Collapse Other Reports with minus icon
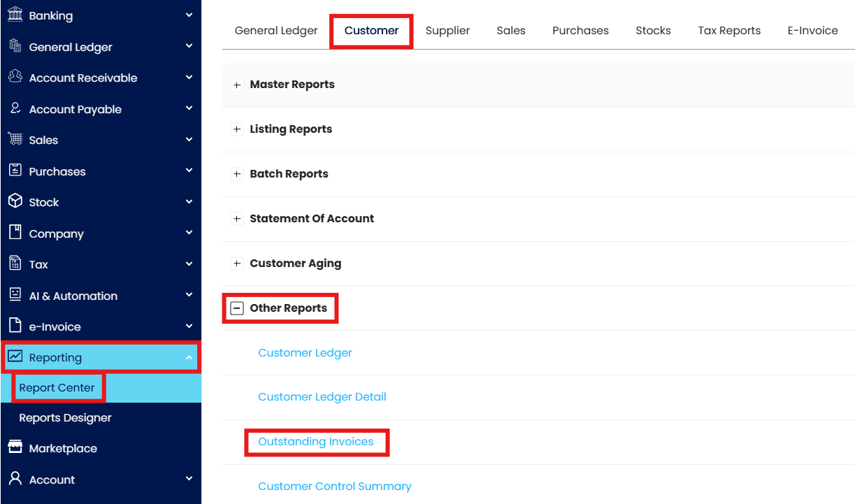The height and width of the screenshot is (504, 855). pos(237,308)
